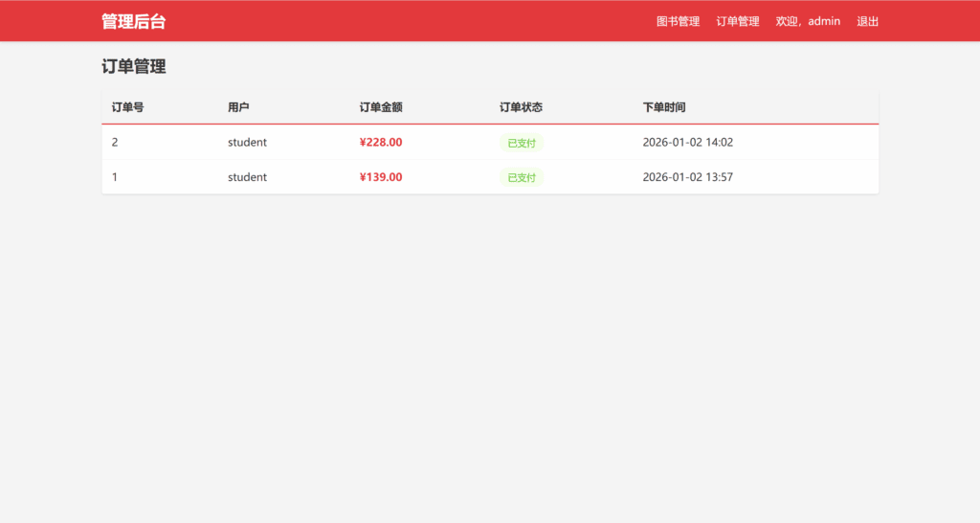Click the 下单时间 column header

pos(663,107)
